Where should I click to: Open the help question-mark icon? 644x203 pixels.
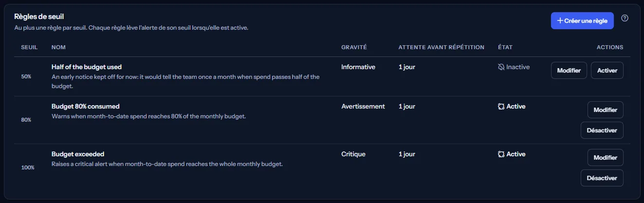tap(625, 18)
